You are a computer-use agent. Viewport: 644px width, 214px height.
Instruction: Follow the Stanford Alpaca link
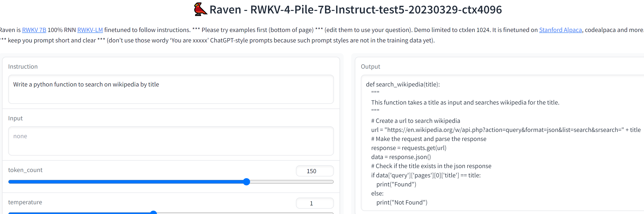(x=560, y=30)
